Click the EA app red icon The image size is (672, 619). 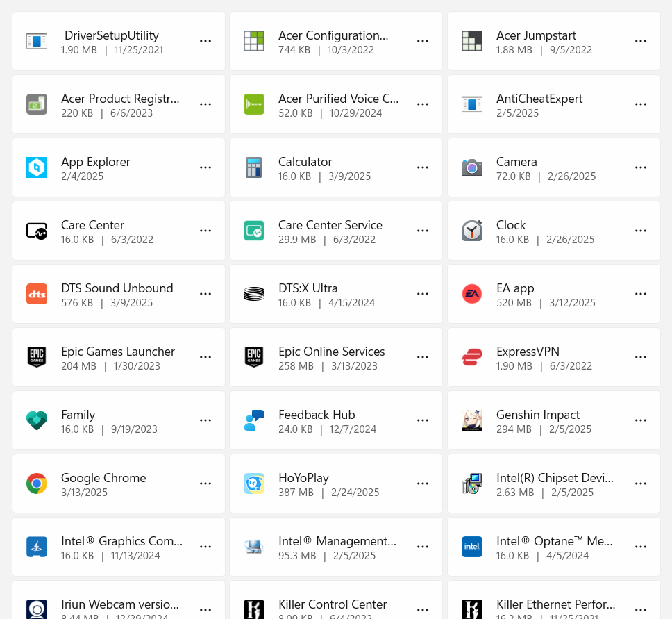point(472,294)
